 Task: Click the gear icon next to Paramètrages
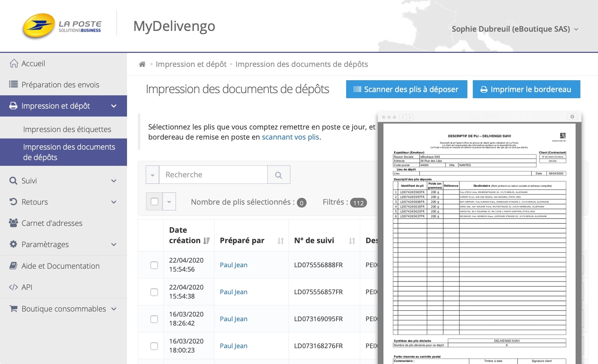coord(13,244)
